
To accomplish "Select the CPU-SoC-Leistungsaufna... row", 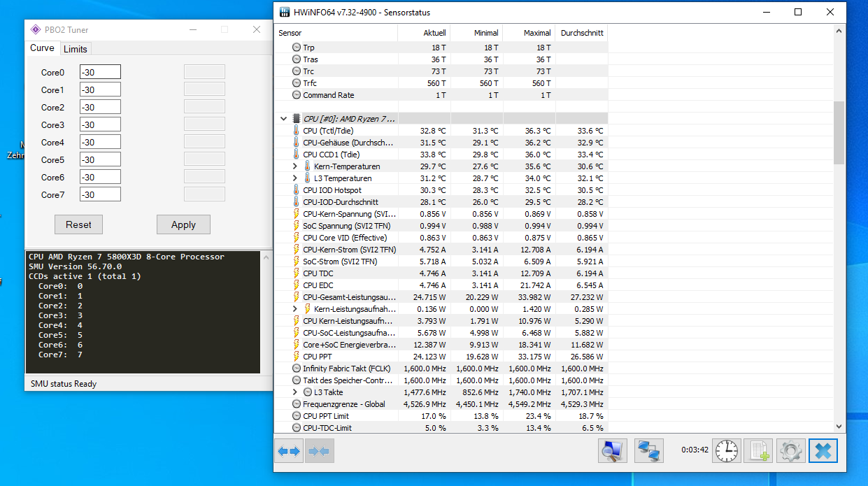I will (441, 333).
